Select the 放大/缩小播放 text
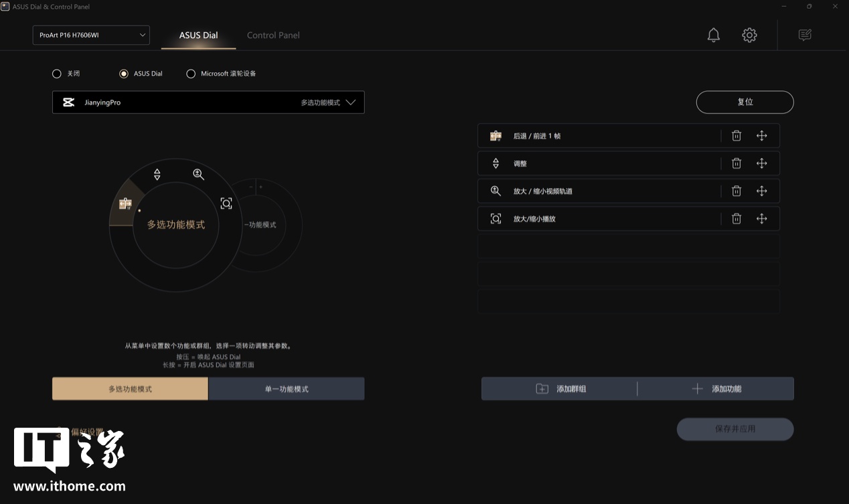The height and width of the screenshot is (504, 849). click(x=534, y=218)
